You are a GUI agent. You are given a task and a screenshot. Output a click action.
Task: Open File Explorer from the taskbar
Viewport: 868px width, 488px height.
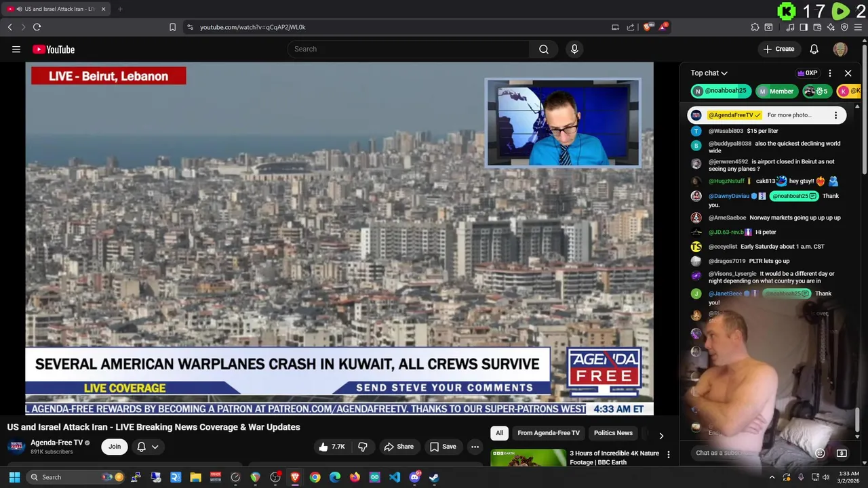pyautogui.click(x=195, y=477)
